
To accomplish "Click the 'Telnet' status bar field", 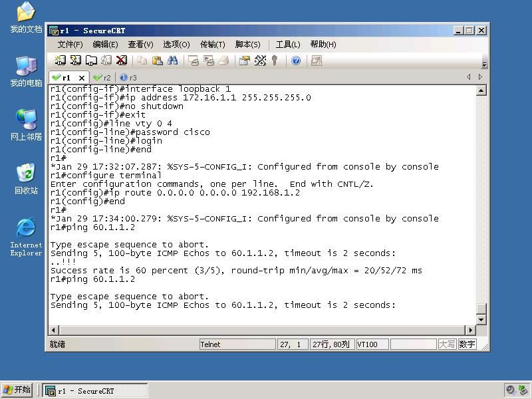I will tap(237, 344).
